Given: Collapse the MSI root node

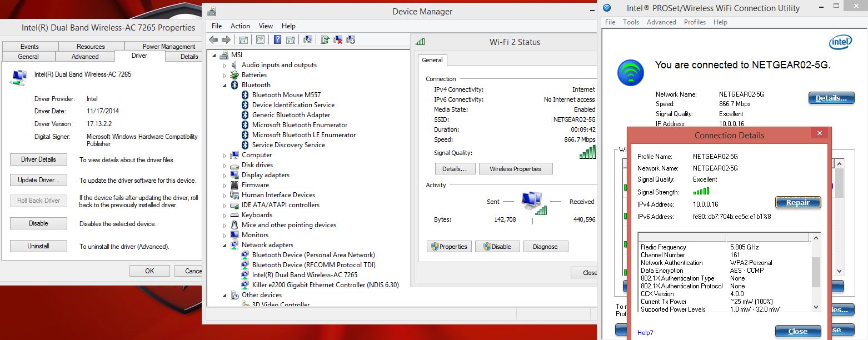Looking at the screenshot, I should click(213, 56).
